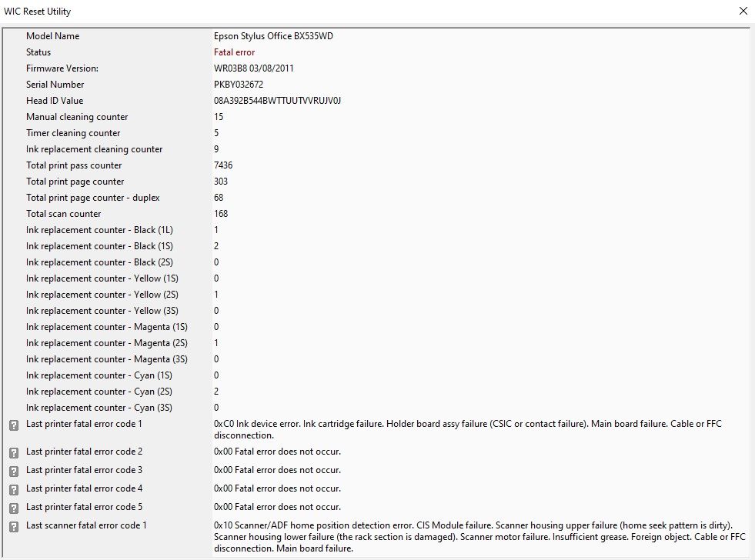Select Ink replacement counter - Magenta (2S) row
The image size is (755, 560).
pos(376,343)
